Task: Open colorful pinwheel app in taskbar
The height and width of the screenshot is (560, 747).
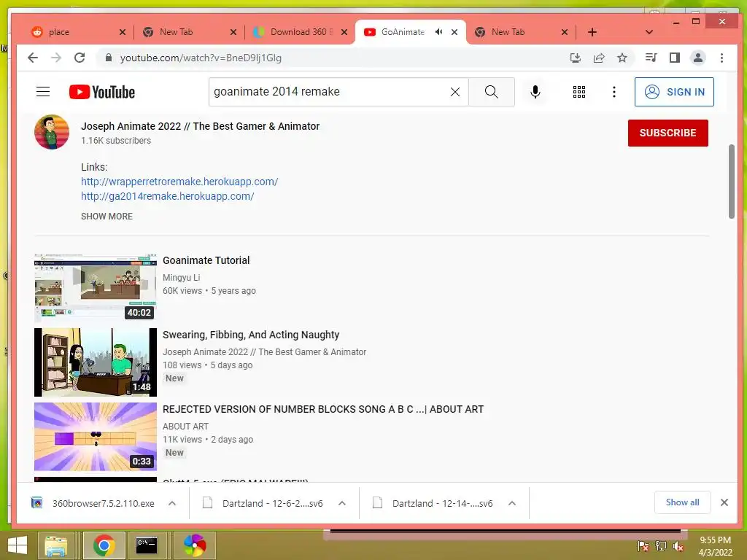Action: [x=195, y=545]
